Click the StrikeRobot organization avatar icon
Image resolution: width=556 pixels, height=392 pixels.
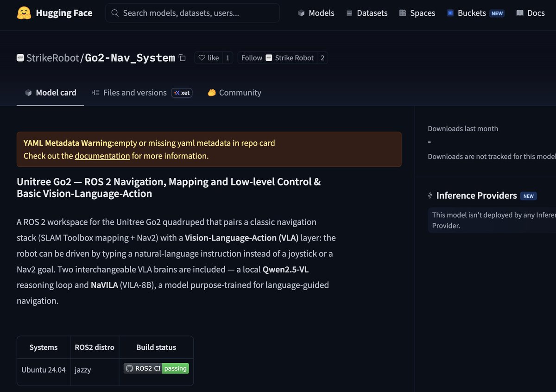pos(20,58)
